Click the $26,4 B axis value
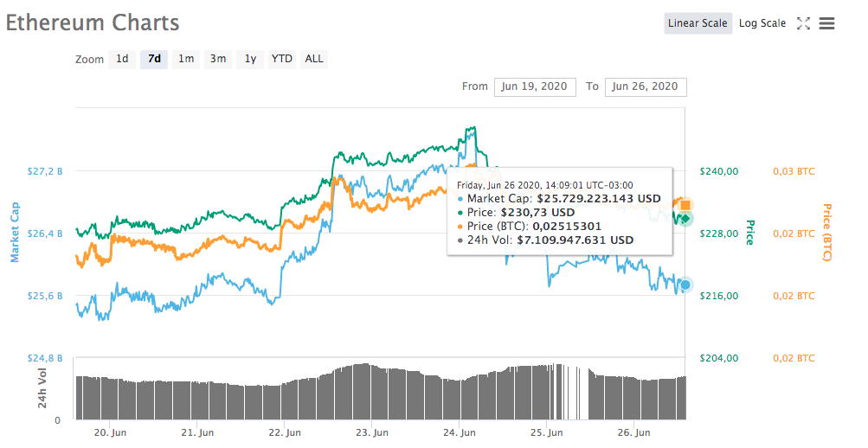Image resolution: width=868 pixels, height=448 pixels. pos(45,234)
